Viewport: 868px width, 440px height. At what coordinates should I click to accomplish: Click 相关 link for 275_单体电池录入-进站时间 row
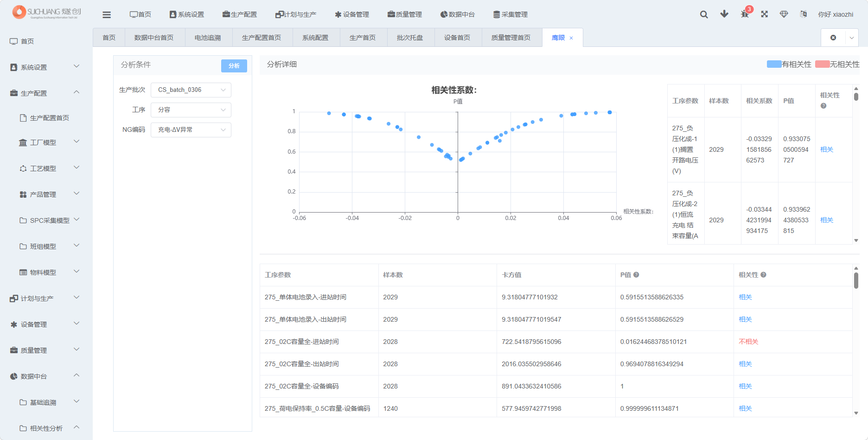pyautogui.click(x=745, y=297)
